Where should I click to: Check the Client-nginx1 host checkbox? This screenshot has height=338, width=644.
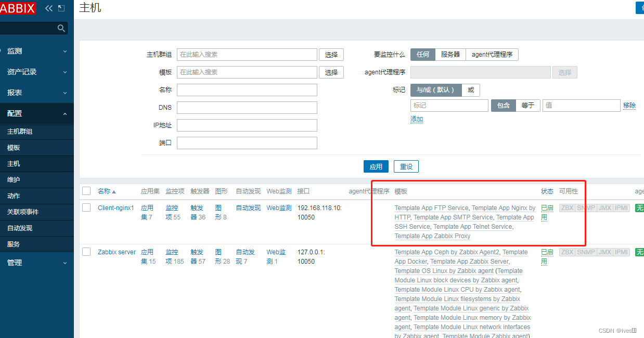pos(86,207)
